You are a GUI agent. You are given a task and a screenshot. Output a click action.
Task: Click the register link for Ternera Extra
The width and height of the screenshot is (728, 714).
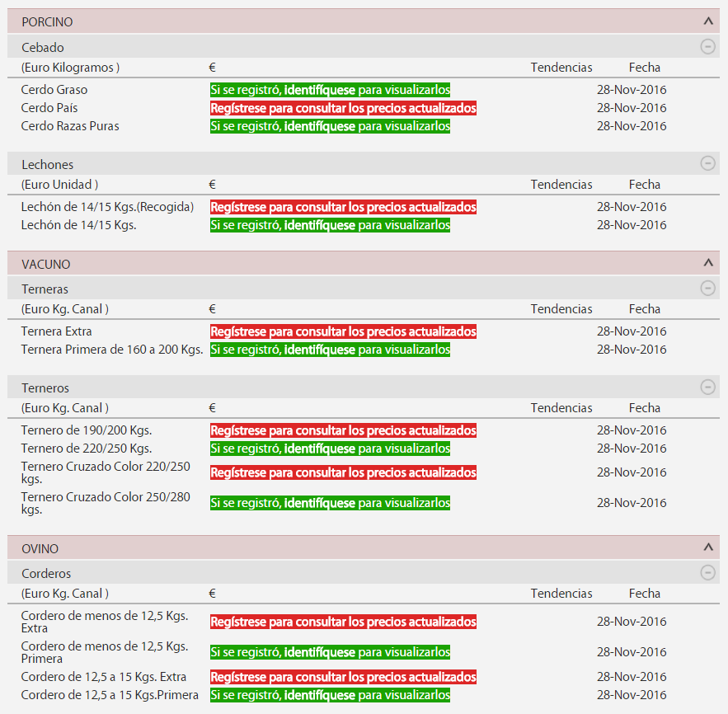343,331
